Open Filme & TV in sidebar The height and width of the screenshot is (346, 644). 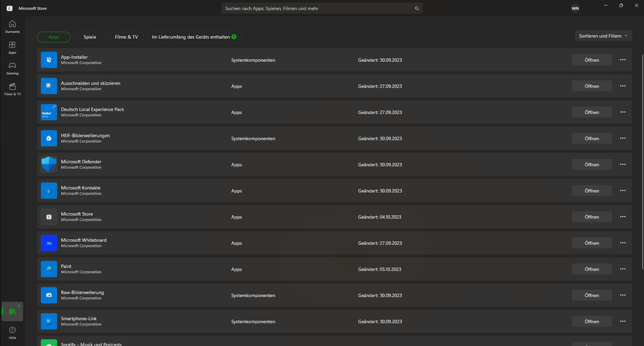coord(12,89)
